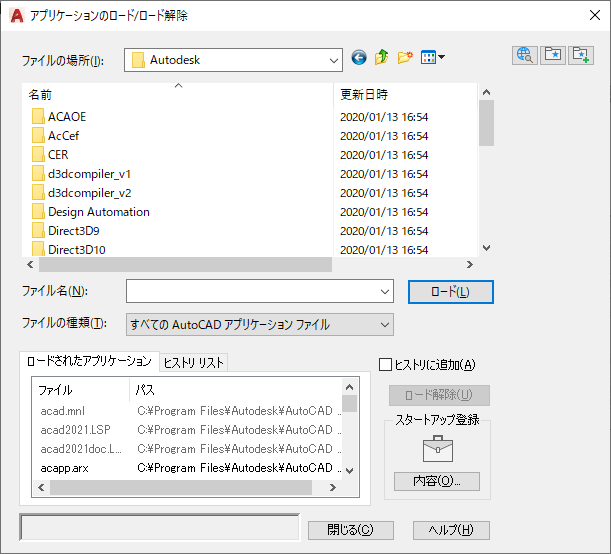Expand the ファイル名 combo box arrow
This screenshot has width=611, height=554.
coord(385,291)
